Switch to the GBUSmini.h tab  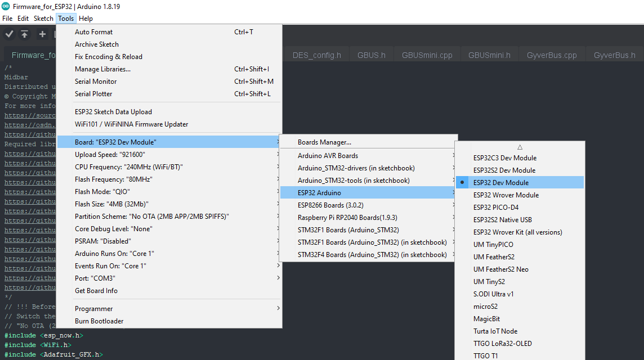point(489,55)
